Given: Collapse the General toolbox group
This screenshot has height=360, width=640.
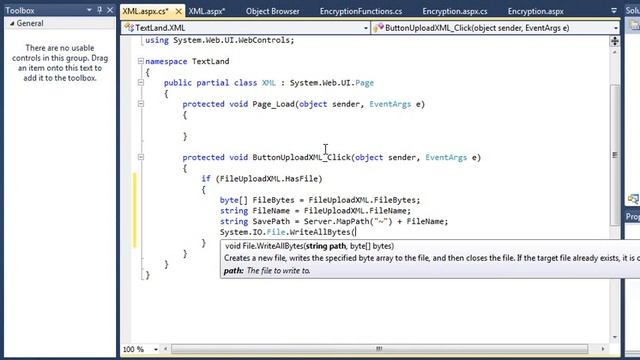Looking at the screenshot, I should (x=12, y=24).
